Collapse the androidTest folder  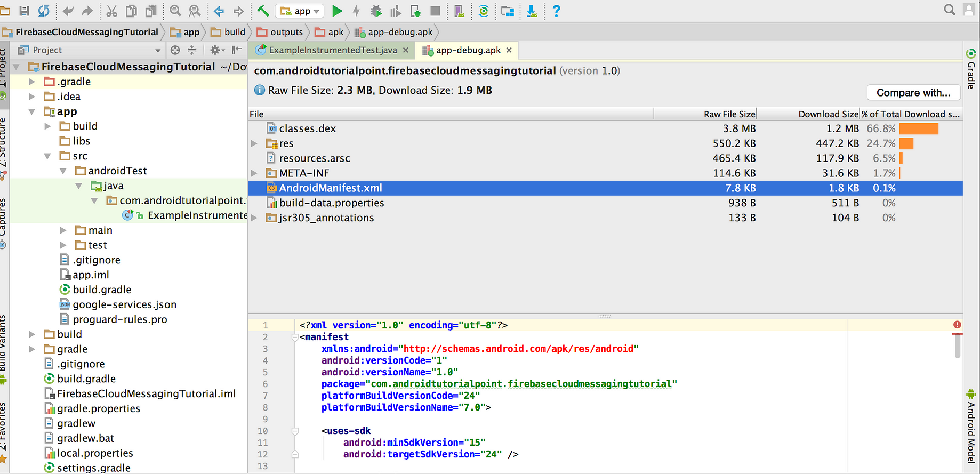(x=63, y=171)
